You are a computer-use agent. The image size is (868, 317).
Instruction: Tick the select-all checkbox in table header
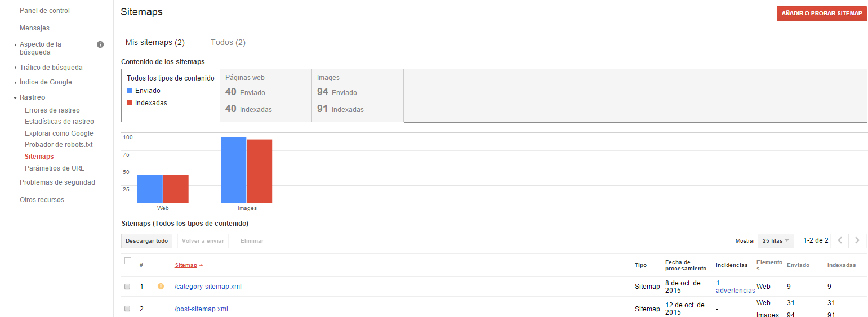click(x=128, y=261)
